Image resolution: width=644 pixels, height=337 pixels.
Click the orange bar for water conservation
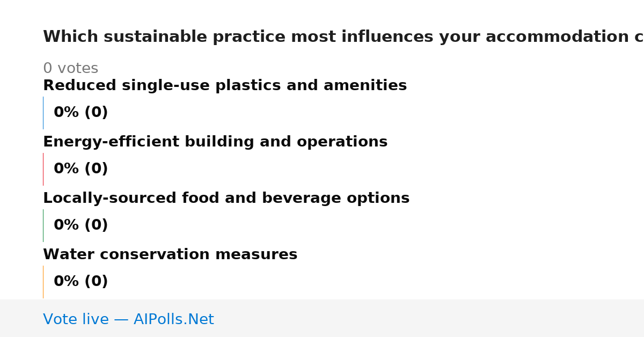43,282
